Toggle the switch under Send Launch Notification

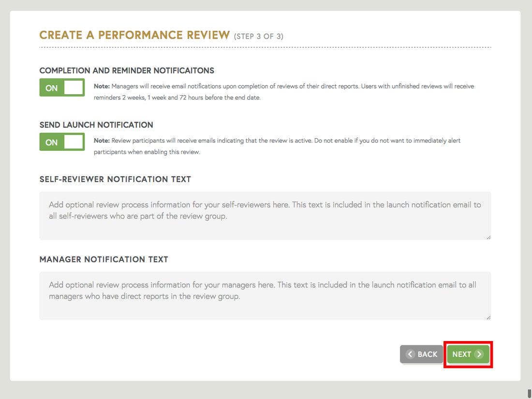click(62, 142)
